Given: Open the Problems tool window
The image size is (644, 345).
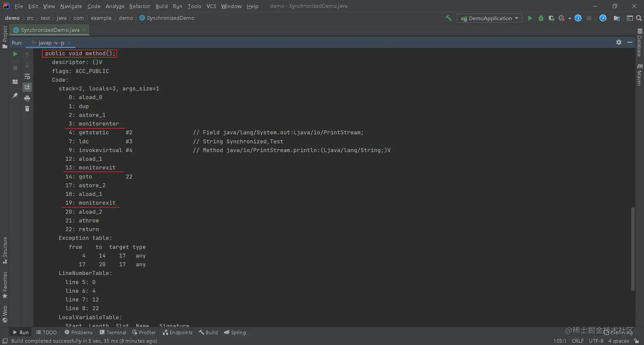Looking at the screenshot, I should pos(78,332).
